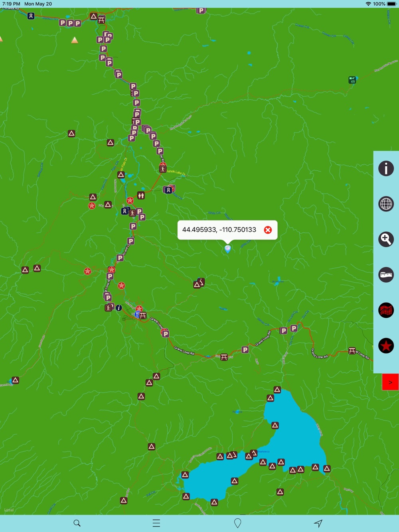
Task: Tap the picnic marker on the easternmost Grand Loop Rd
Action: [x=352, y=351]
